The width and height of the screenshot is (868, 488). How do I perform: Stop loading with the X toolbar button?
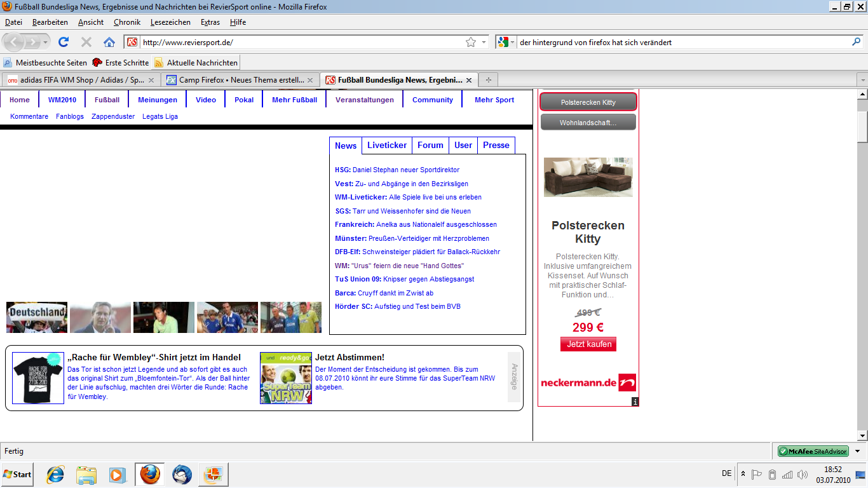click(86, 42)
